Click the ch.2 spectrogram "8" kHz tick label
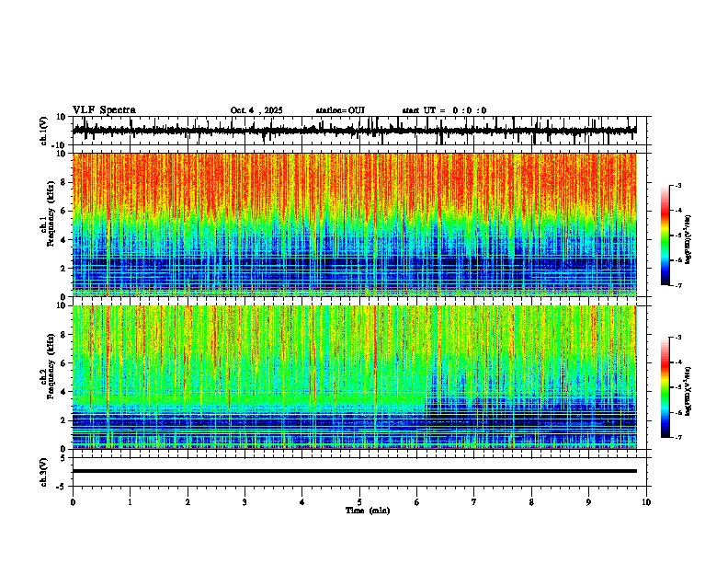Viewport: 728px width, 563px height. (63, 335)
